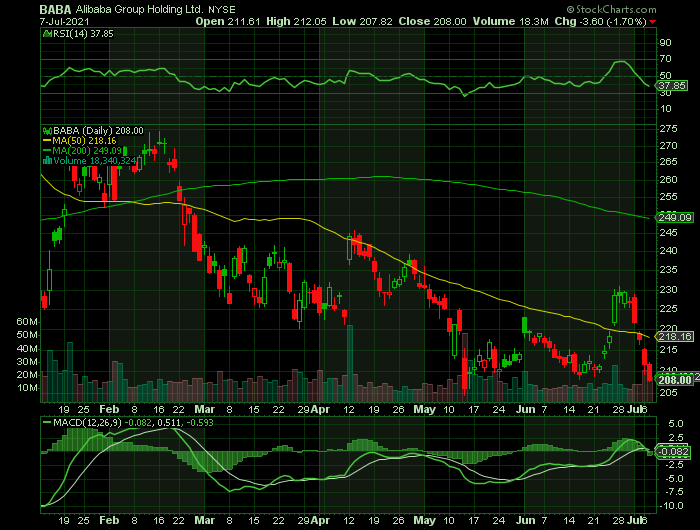This screenshot has width=700, height=530.
Task: Click the 5.0 level on the MACD axis
Action: click(676, 424)
